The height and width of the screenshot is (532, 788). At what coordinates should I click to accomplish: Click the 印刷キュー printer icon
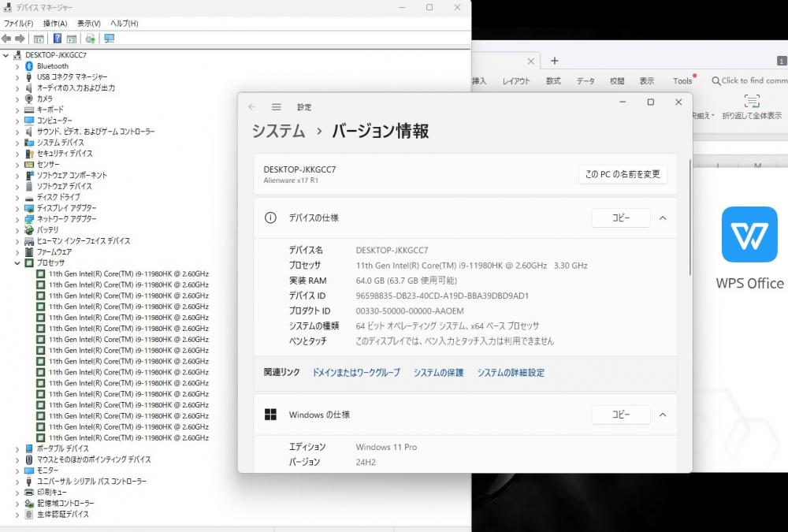click(x=29, y=493)
